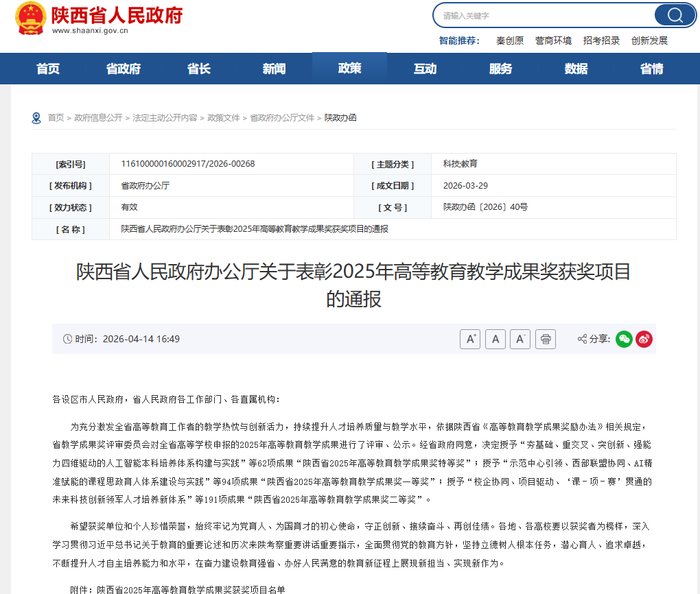Decrease font size with A- icon

pyautogui.click(x=520, y=339)
